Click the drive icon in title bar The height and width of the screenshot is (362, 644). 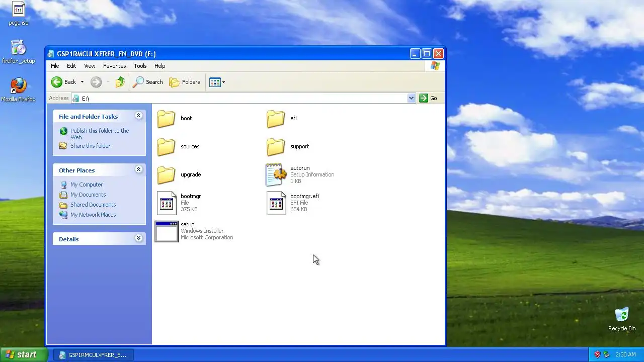point(51,54)
